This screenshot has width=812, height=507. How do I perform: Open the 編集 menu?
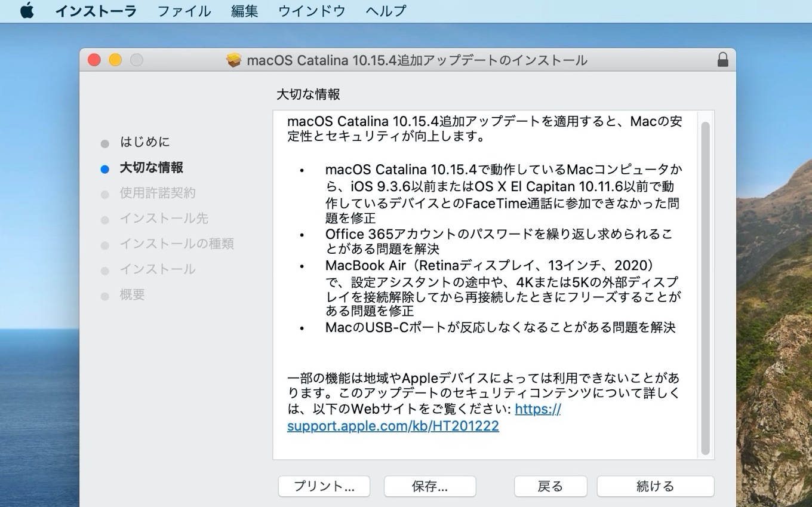244,11
